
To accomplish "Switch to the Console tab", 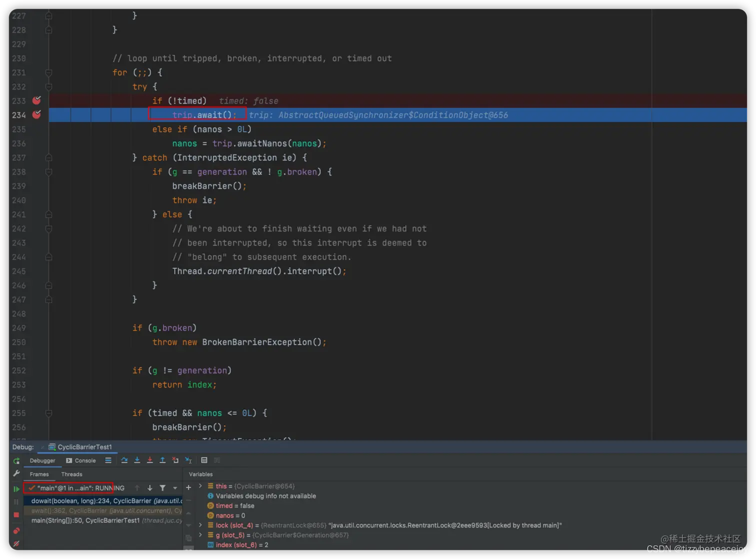I will (81, 460).
